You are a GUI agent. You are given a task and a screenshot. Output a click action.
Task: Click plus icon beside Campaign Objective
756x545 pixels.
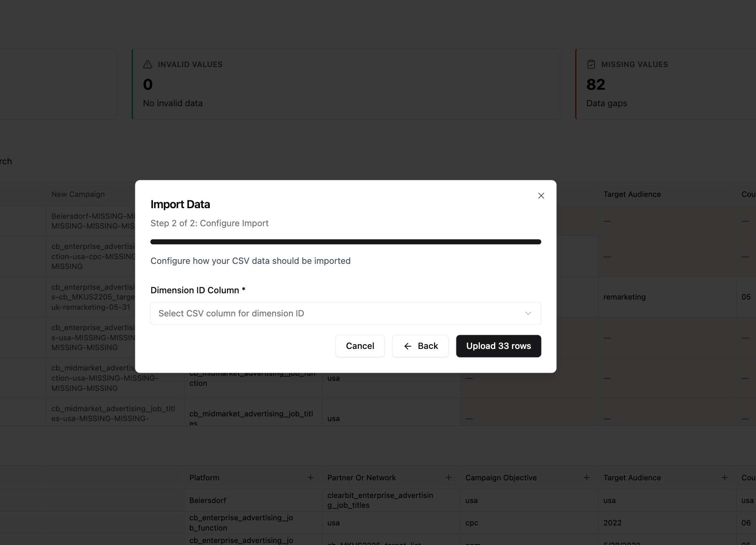[587, 478]
